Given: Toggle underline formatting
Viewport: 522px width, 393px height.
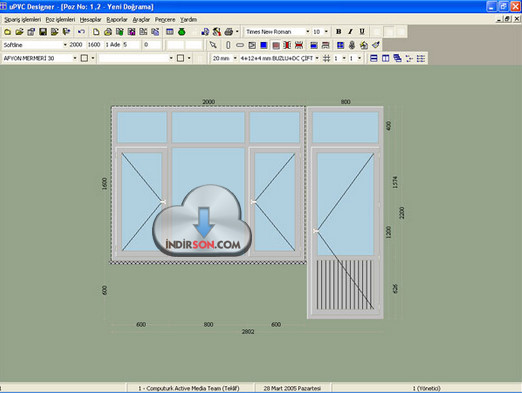Looking at the screenshot, I should point(362,32).
